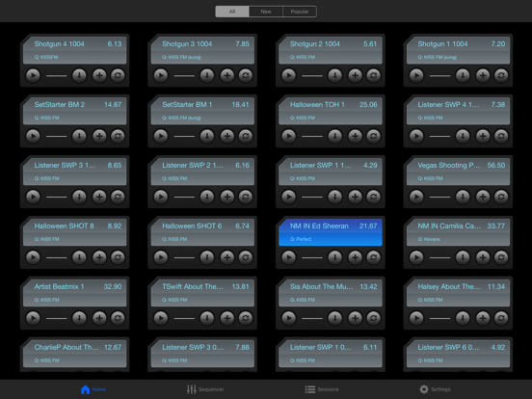Image resolution: width=532 pixels, height=399 pixels.
Task: Play Listener SWP 1 1... clip
Action: [x=289, y=197]
